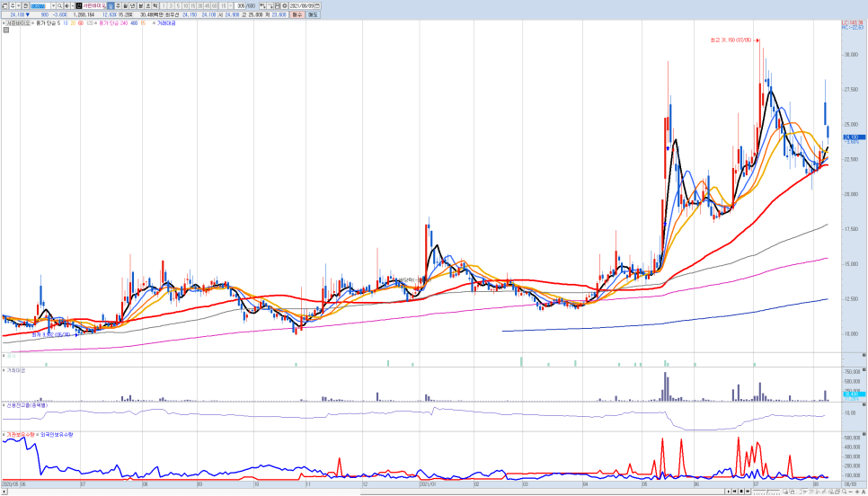Image resolution: width=868 pixels, height=496 pixels.
Task: Select the daily (일) chart period button
Action: tap(110, 5)
